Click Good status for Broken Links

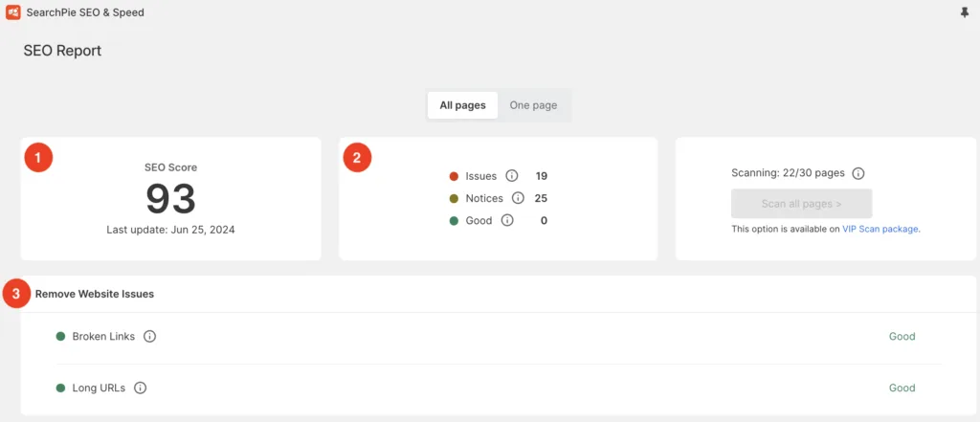tap(902, 336)
